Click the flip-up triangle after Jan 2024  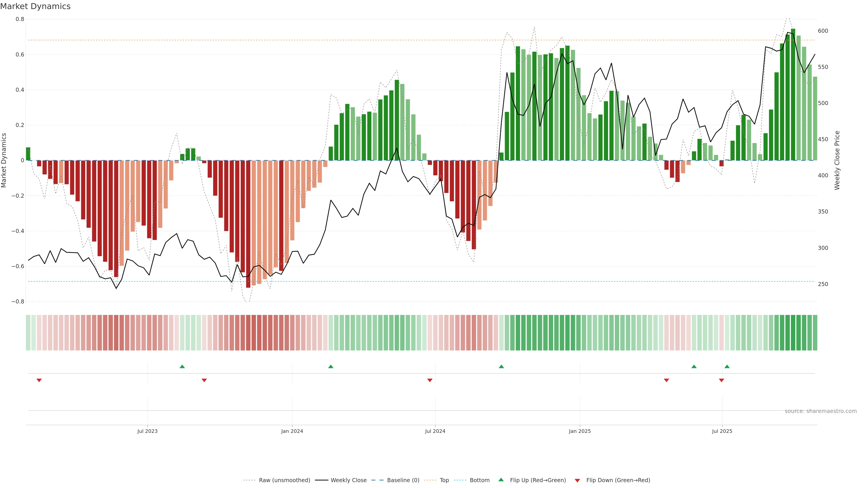point(330,366)
